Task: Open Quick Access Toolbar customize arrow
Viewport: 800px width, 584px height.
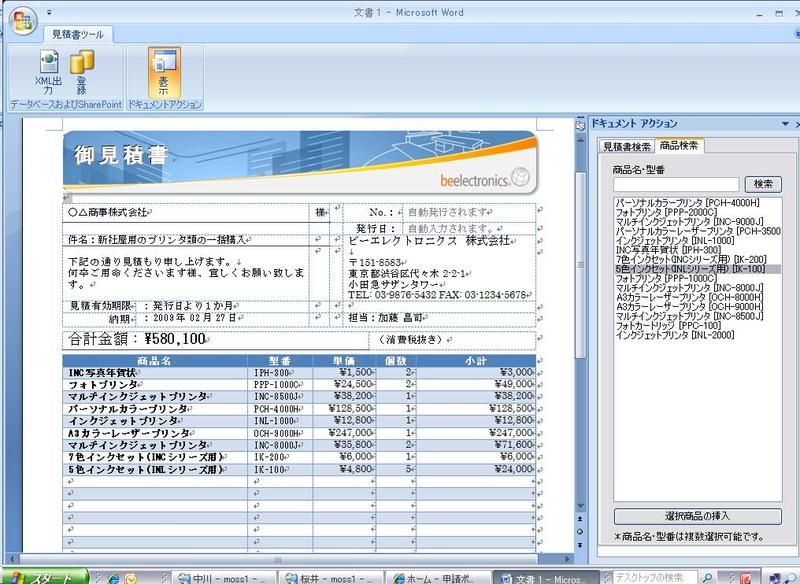Action: [x=49, y=12]
